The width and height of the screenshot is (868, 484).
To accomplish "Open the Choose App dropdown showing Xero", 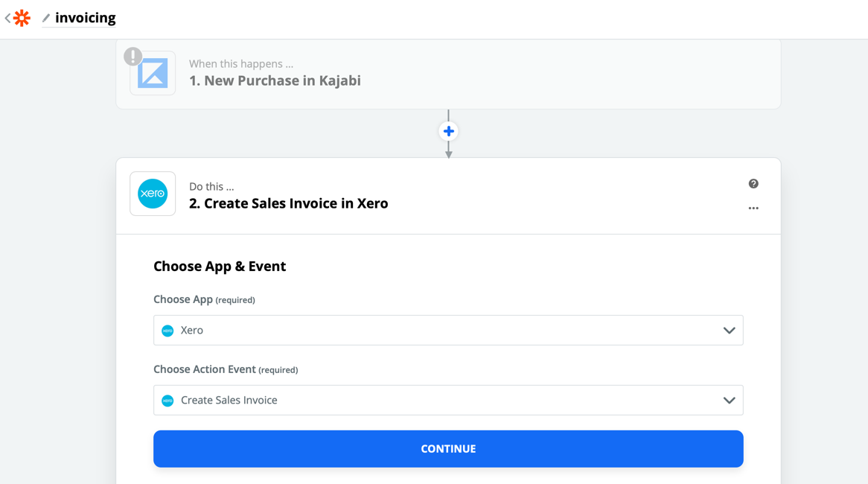I will (447, 331).
